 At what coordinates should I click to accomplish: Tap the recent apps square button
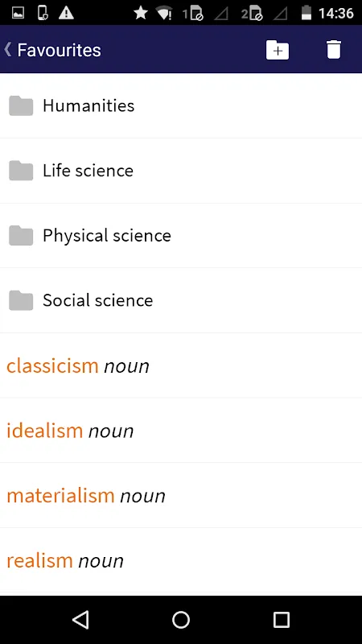[282, 620]
